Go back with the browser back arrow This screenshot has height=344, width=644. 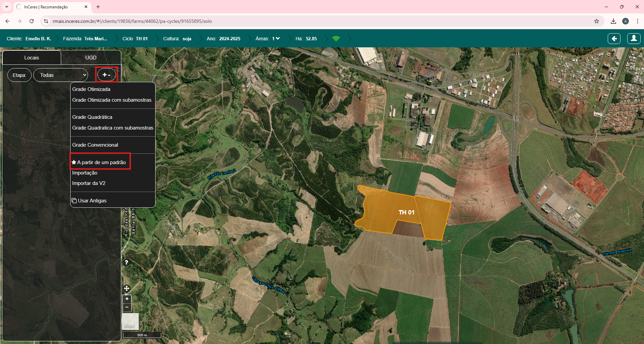coord(7,21)
